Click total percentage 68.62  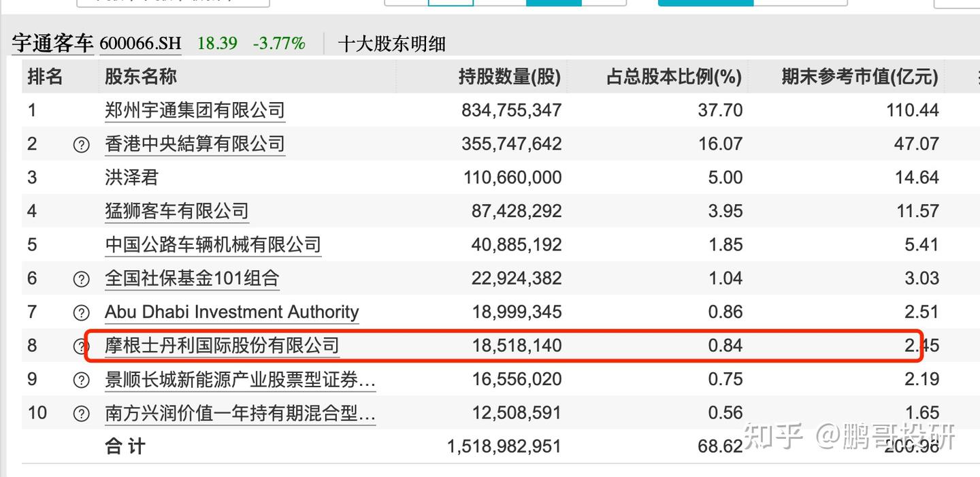[x=720, y=446]
